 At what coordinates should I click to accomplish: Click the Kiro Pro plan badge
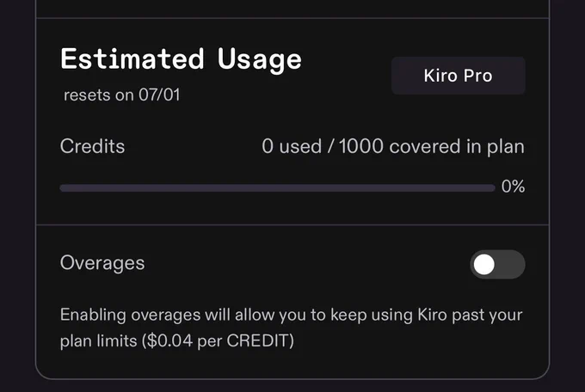coord(459,76)
